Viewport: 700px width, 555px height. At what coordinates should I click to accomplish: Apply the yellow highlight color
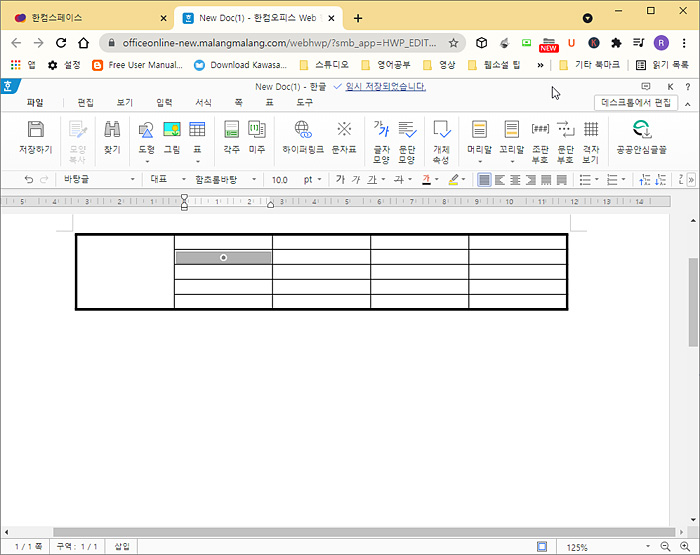pyautogui.click(x=454, y=179)
